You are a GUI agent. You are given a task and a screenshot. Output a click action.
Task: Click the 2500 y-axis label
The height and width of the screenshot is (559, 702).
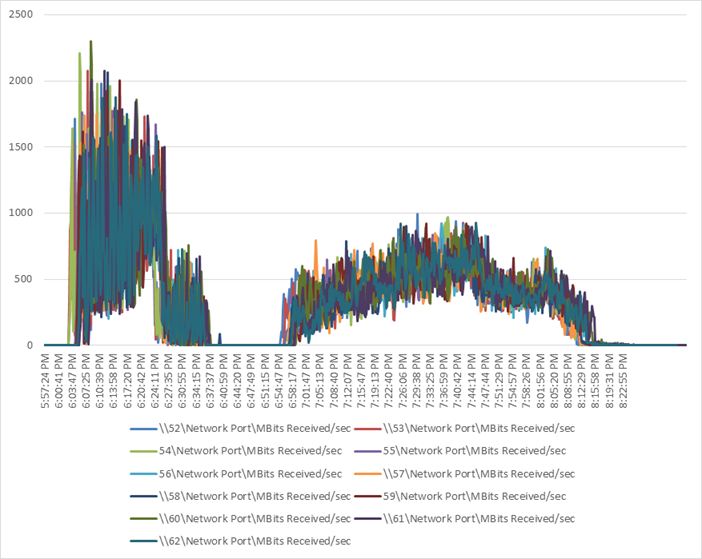[21, 14]
